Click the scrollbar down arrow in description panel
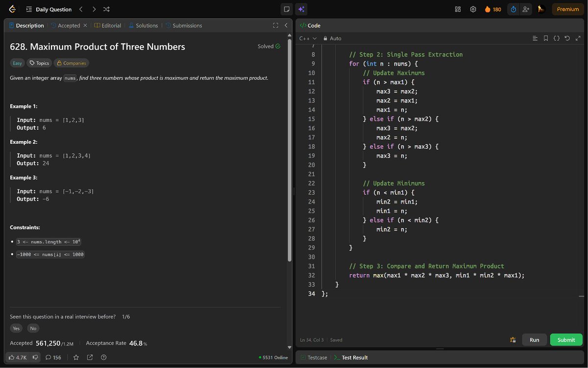588x368 pixels. [x=289, y=347]
